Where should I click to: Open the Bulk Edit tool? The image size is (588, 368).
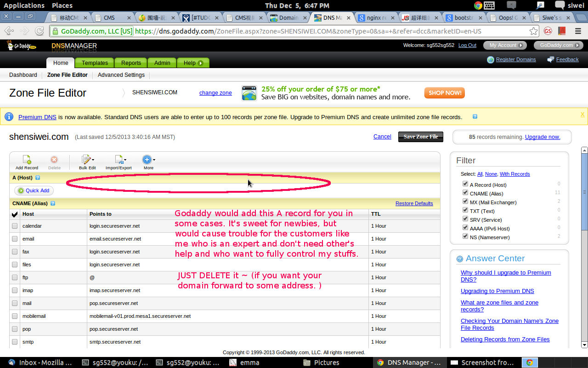click(x=85, y=159)
